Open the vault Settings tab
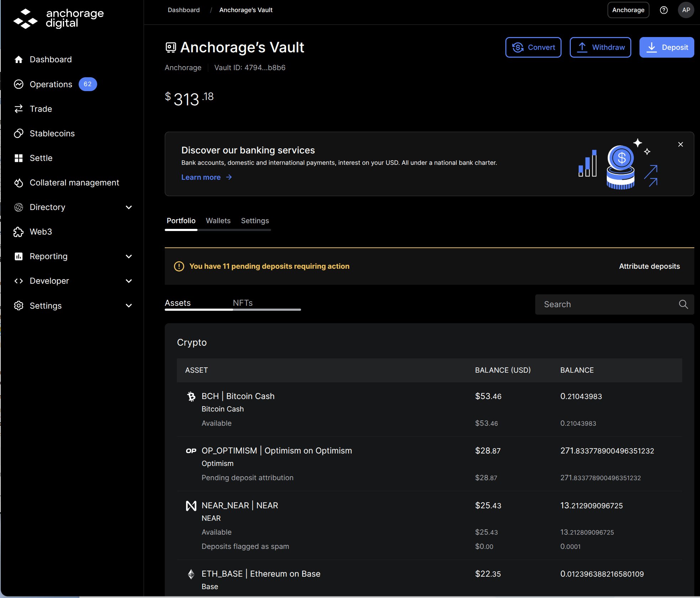 pyautogui.click(x=255, y=221)
